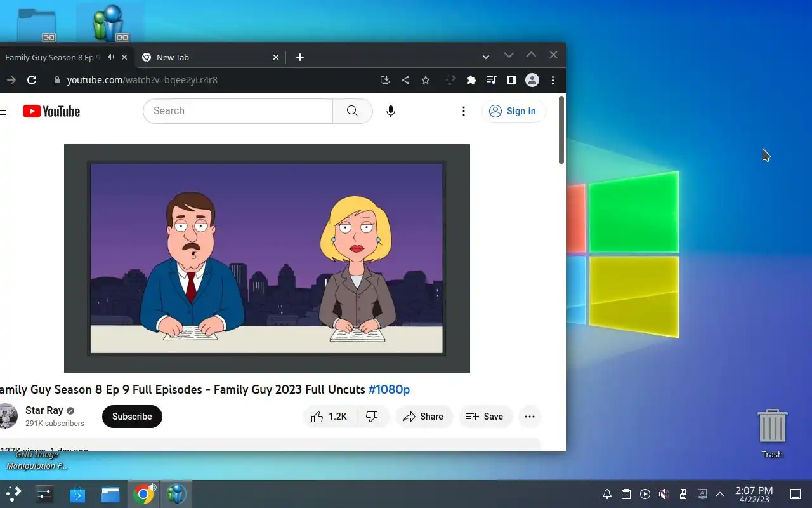Open the application launcher in taskbar
This screenshot has width=812, height=508.
13,494
